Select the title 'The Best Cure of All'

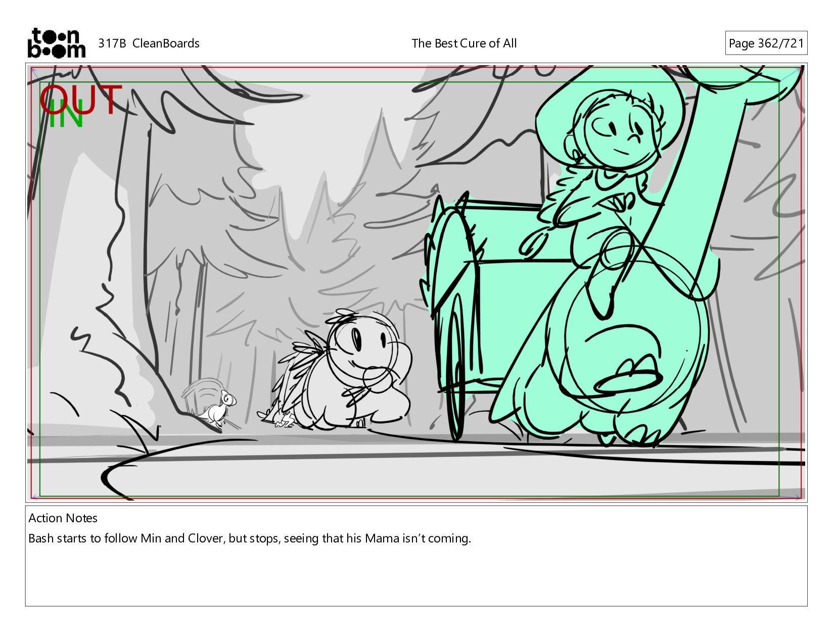(464, 43)
